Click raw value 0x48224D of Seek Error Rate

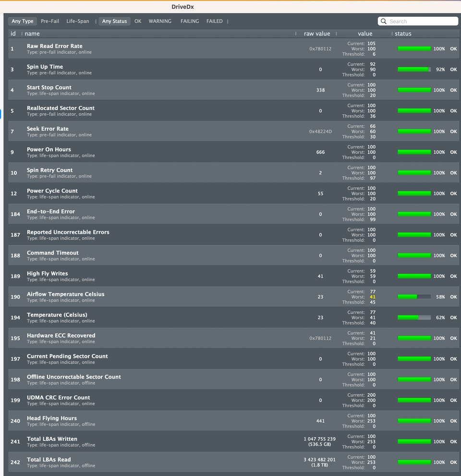[320, 132]
